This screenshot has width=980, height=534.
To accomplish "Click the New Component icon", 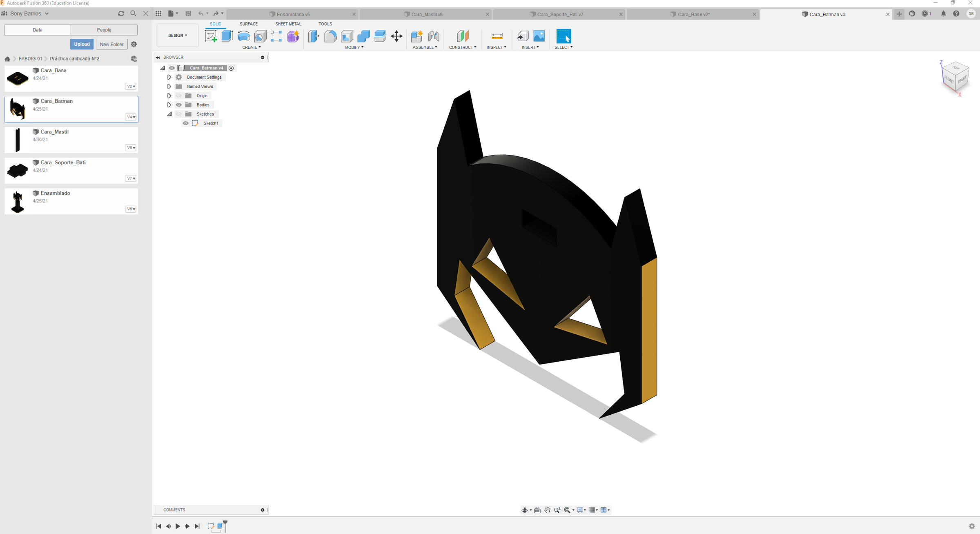I will pos(416,36).
